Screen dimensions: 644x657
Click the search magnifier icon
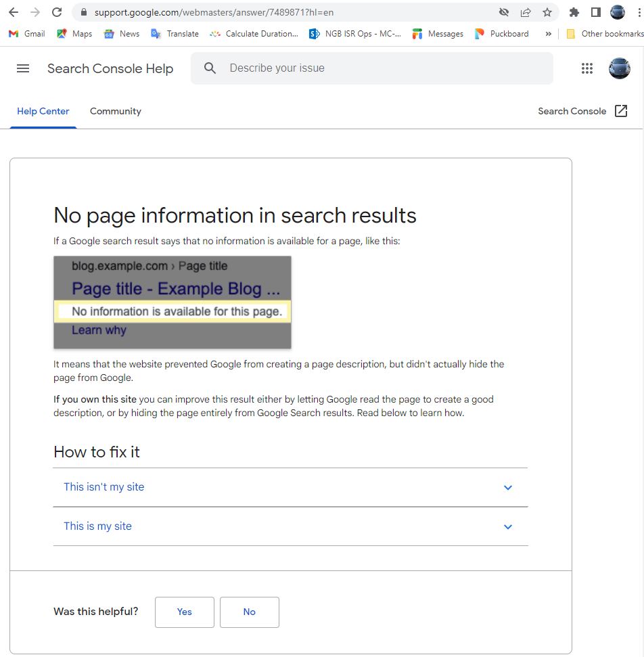[210, 68]
